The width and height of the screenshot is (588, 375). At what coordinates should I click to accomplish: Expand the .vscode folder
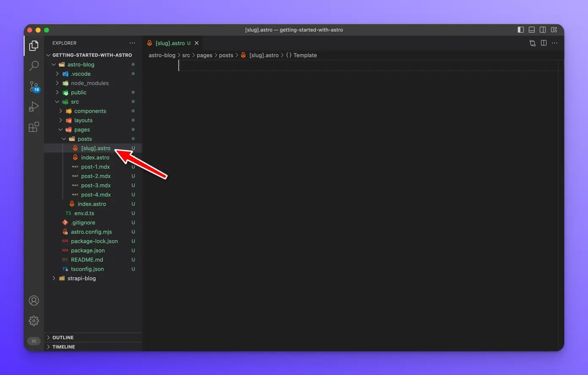tap(93, 74)
